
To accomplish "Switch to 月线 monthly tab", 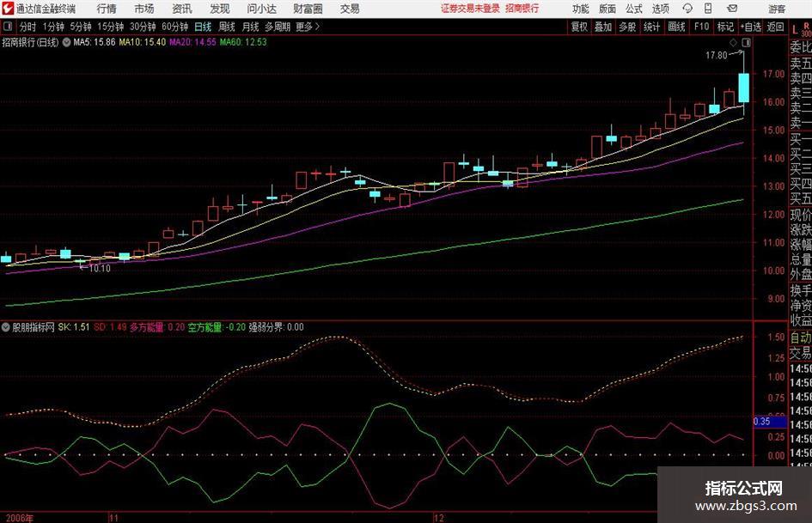I will 250,27.
